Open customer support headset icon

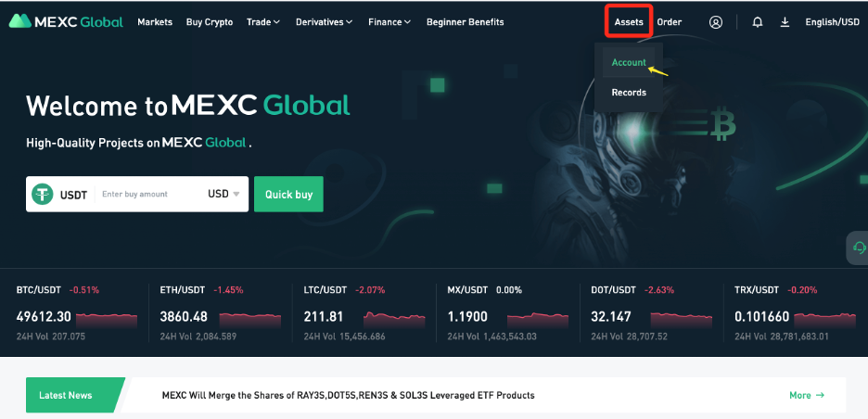click(x=857, y=248)
